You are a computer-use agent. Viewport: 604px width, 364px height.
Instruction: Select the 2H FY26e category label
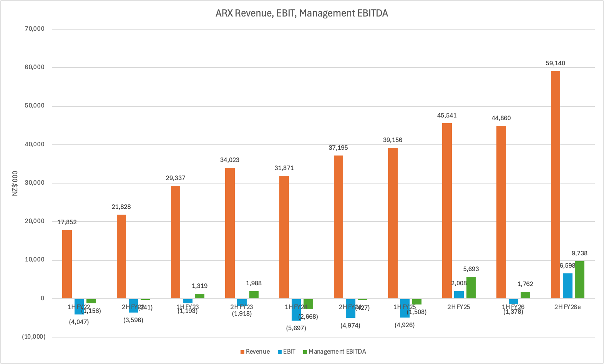(567, 307)
